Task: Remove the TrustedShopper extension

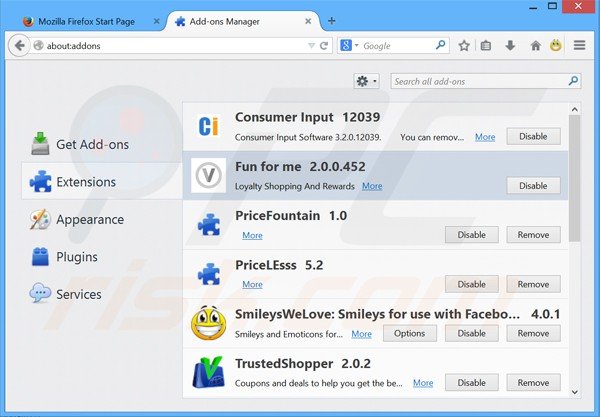Action: 533,383
